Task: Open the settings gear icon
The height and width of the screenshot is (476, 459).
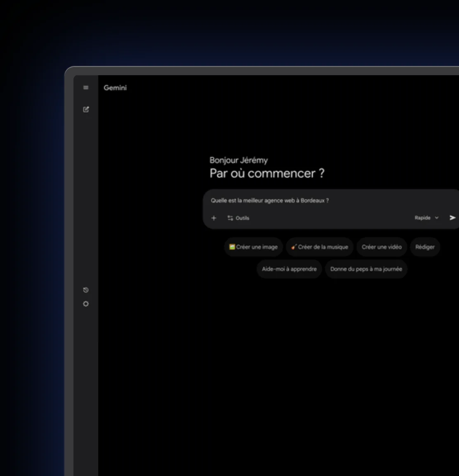Action: pos(86,304)
